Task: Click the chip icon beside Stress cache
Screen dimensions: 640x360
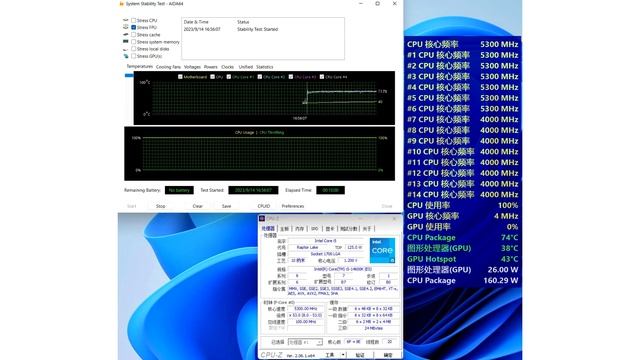Action: click(x=126, y=34)
